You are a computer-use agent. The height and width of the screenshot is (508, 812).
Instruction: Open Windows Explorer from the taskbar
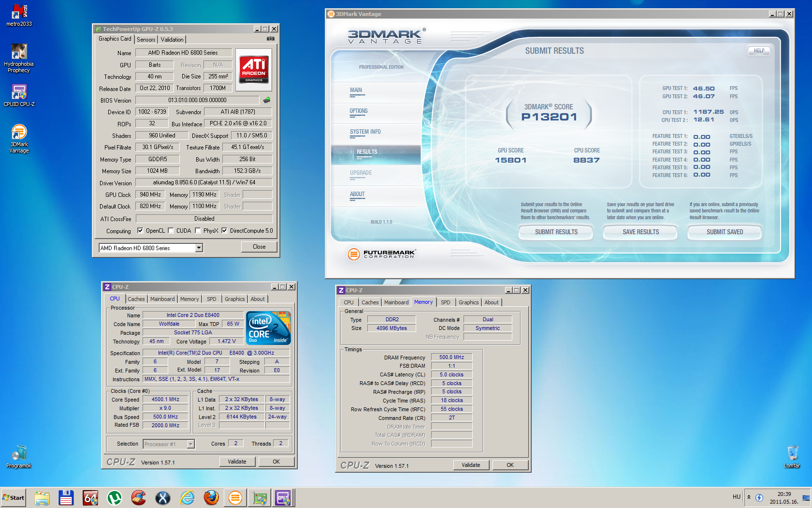[42, 498]
